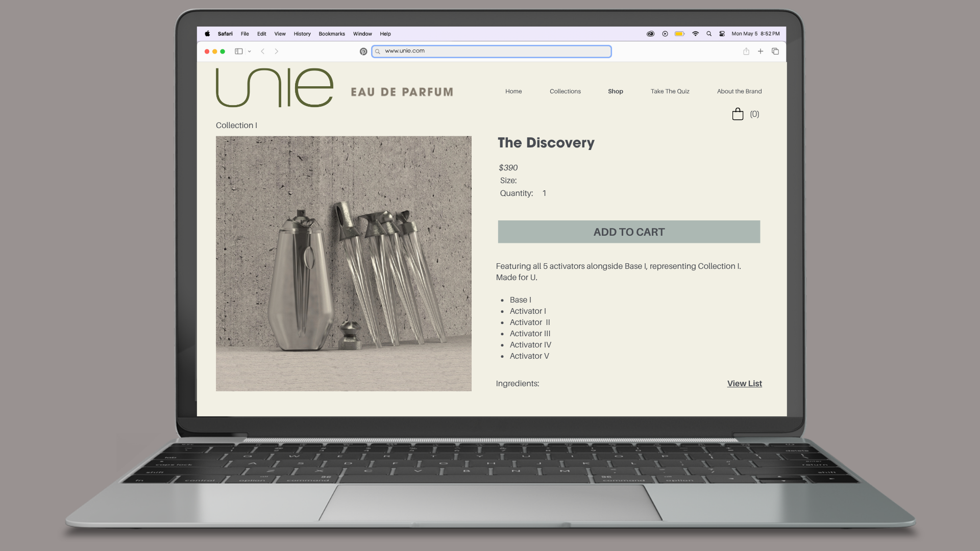This screenshot has height=551, width=980.
Task: Toggle the Safari sidebar icon
Action: 238,51
